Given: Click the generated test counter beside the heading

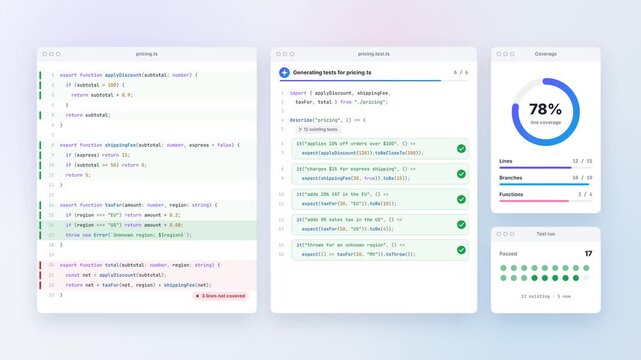Looking at the screenshot, I should pyautogui.click(x=461, y=72).
